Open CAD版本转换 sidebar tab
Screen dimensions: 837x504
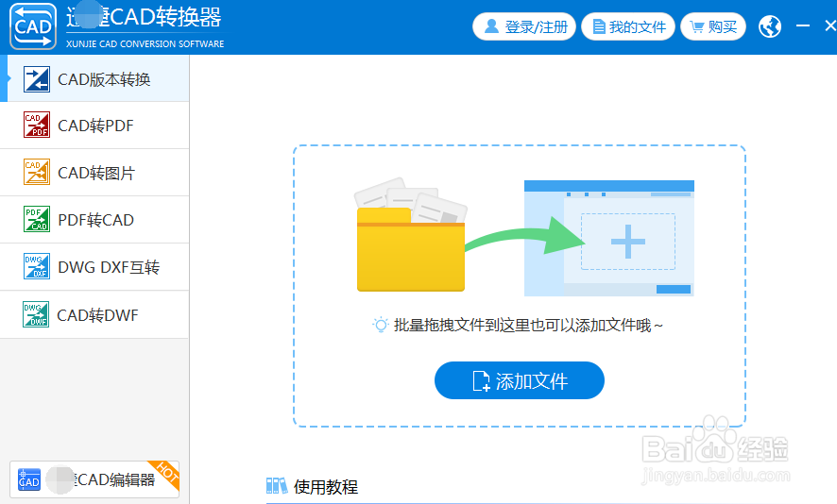tap(94, 79)
